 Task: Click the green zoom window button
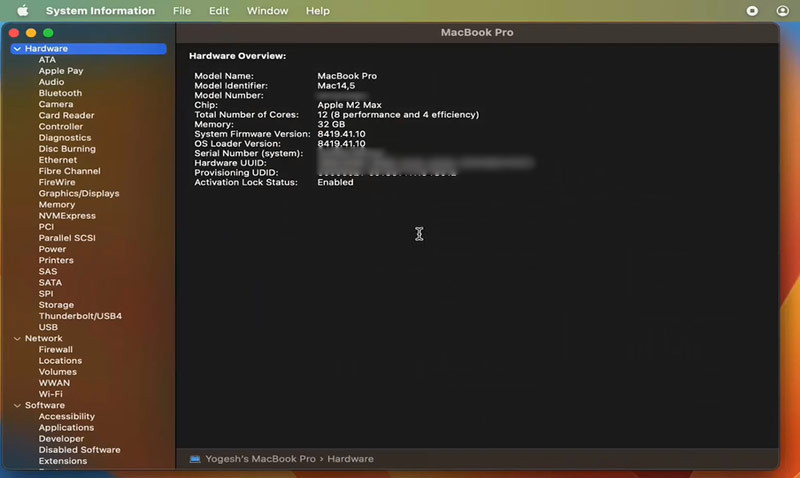pos(48,33)
